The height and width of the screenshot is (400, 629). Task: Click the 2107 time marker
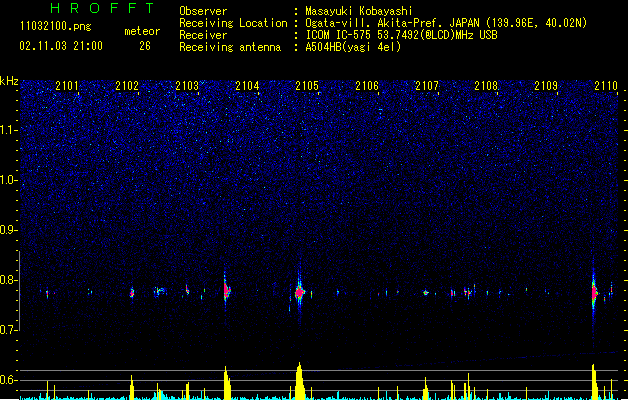[427, 86]
